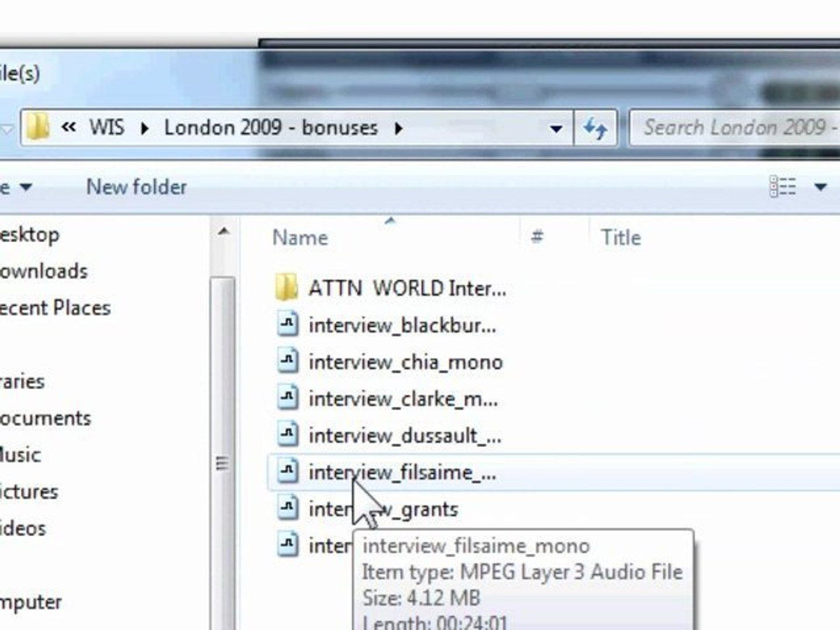Sort files by the Title column
Image resolution: width=840 pixels, height=630 pixels.
click(621, 237)
